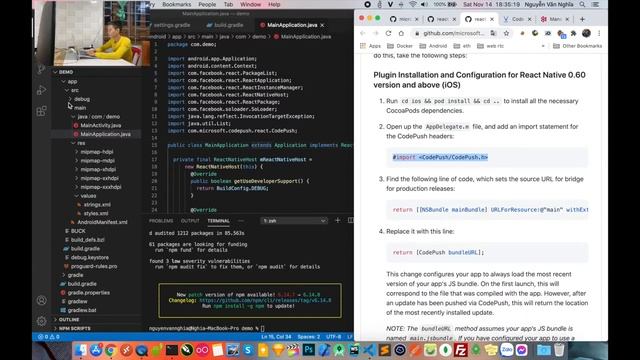Open the Other Bookmarks folder

point(578,46)
